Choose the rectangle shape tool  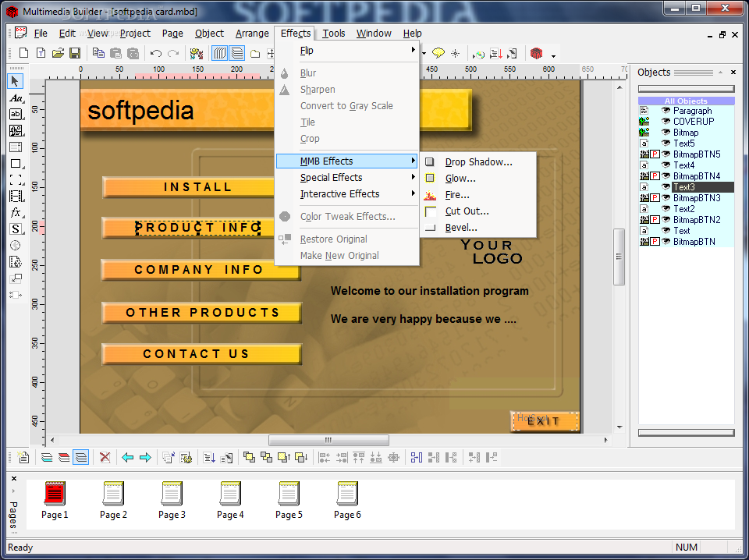tap(16, 164)
